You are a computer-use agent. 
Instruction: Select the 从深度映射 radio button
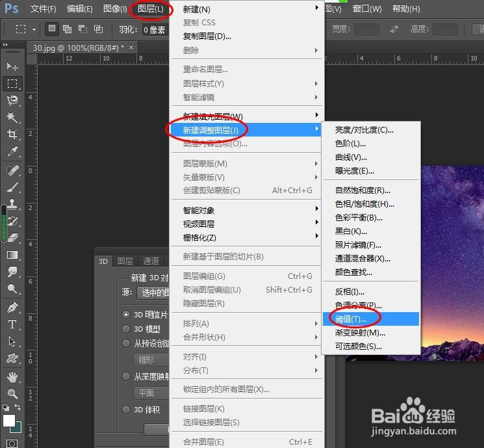point(126,376)
